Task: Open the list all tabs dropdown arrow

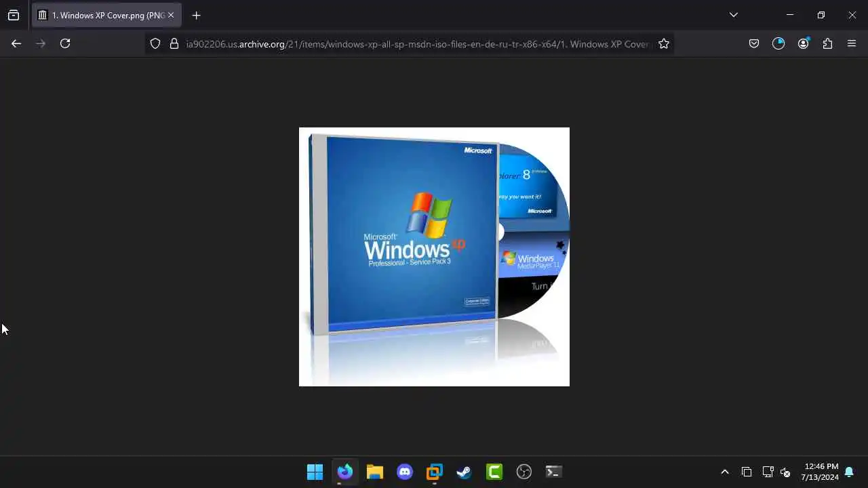Action: coord(733,15)
